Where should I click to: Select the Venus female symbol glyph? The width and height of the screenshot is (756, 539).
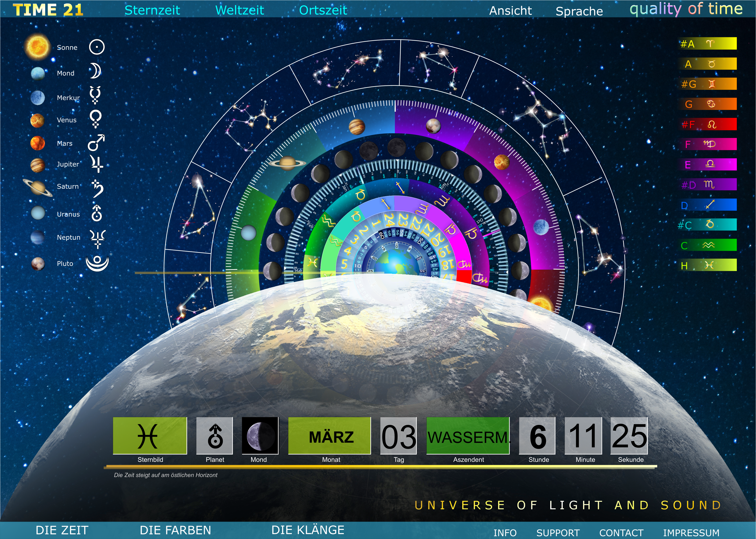96,119
